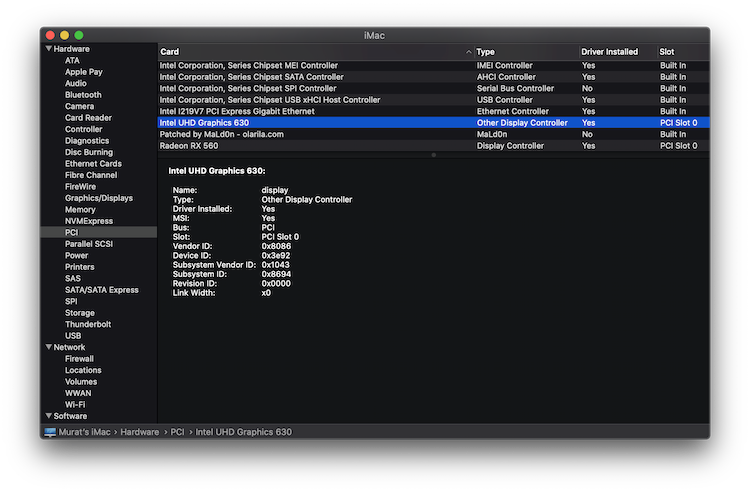Select Diagnostics in the sidebar

coord(87,141)
